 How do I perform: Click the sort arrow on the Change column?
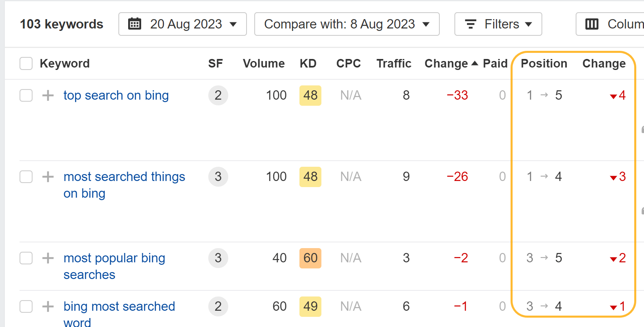click(475, 63)
